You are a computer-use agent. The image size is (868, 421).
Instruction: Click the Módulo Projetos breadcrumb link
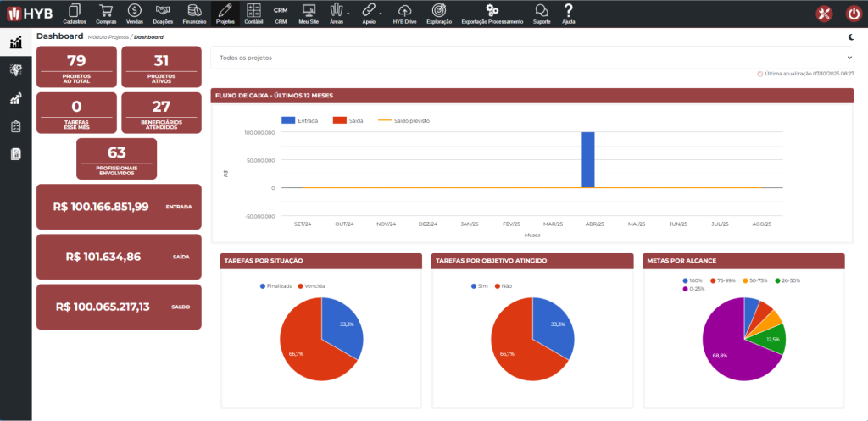[x=108, y=37]
